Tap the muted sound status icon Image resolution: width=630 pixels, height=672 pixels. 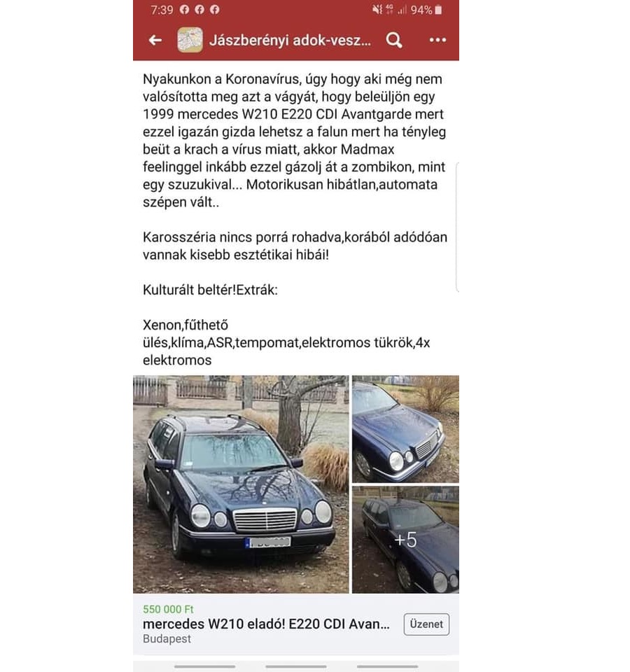[377, 9]
